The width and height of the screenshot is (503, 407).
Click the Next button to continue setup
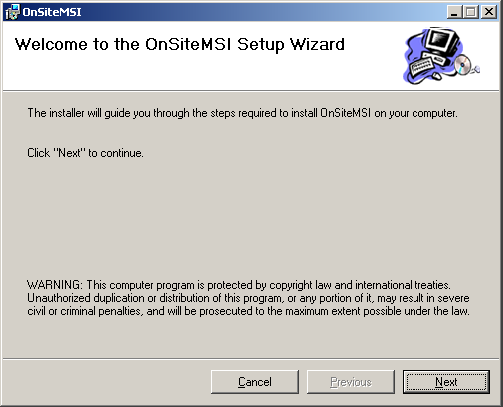pos(446,382)
